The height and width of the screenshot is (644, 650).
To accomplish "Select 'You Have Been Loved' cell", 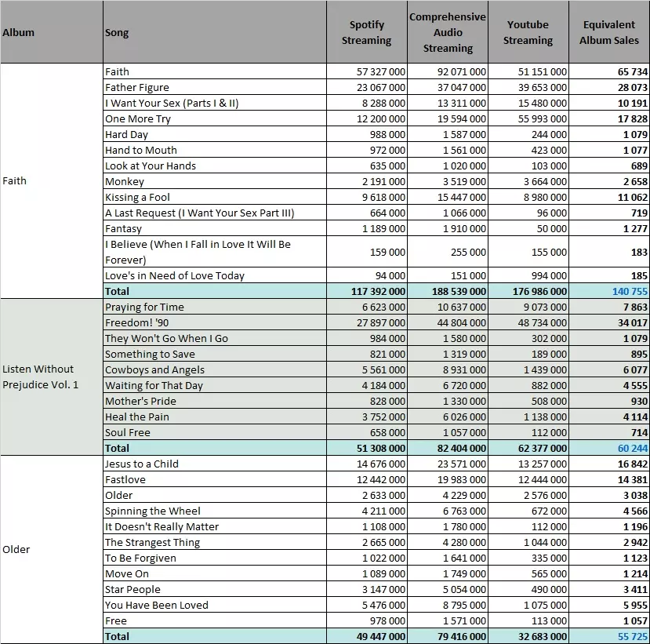I will click(215, 605).
